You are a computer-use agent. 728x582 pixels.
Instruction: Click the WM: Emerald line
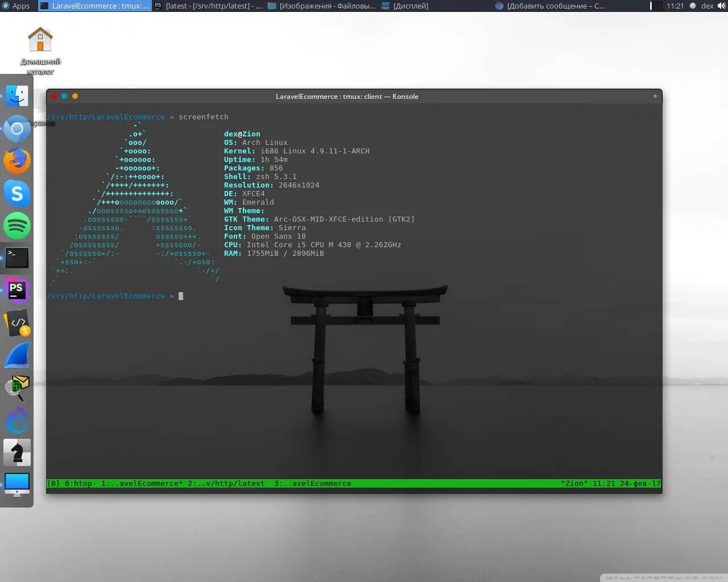pyautogui.click(x=249, y=202)
